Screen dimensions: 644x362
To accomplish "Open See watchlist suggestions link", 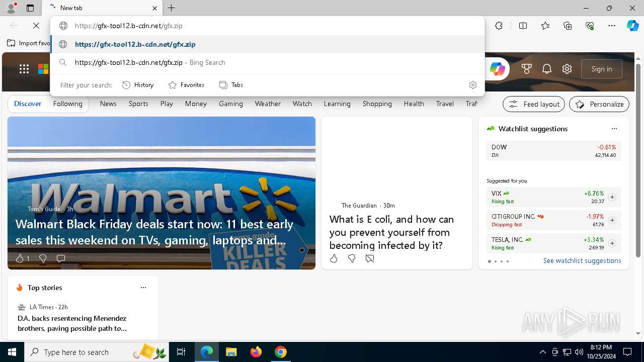I will [582, 260].
